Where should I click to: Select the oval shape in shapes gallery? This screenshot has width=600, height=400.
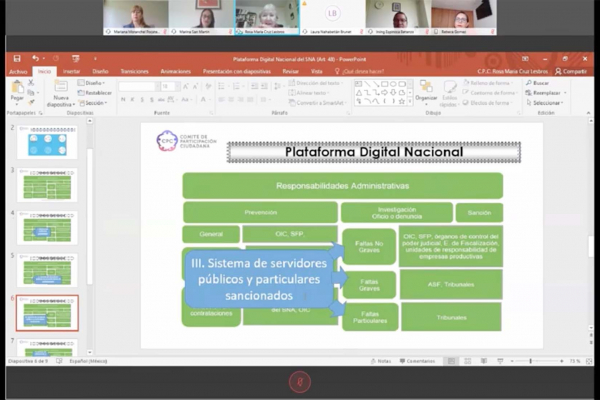(393, 84)
